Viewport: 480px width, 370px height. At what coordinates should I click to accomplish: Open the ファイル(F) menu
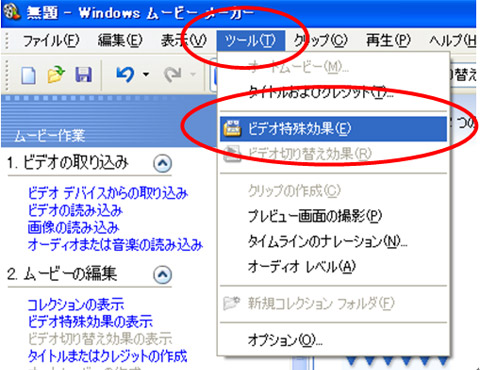coord(51,41)
